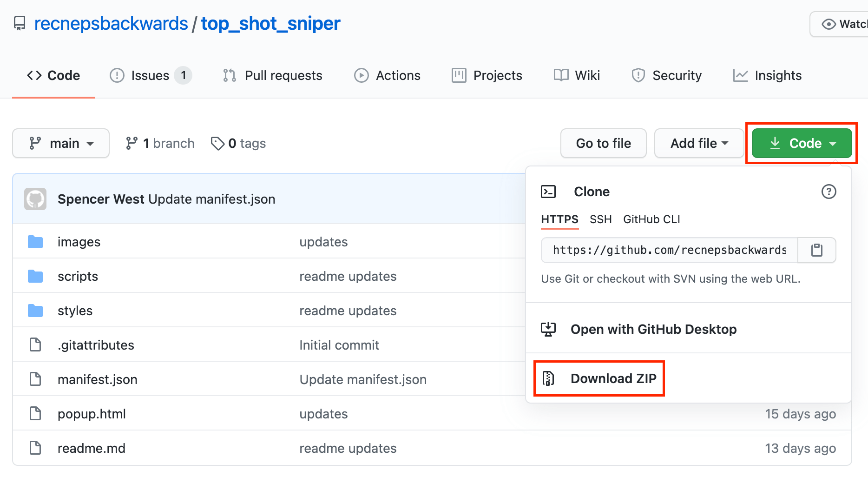Switch to the Code tab
The image size is (868, 477).
tap(53, 75)
